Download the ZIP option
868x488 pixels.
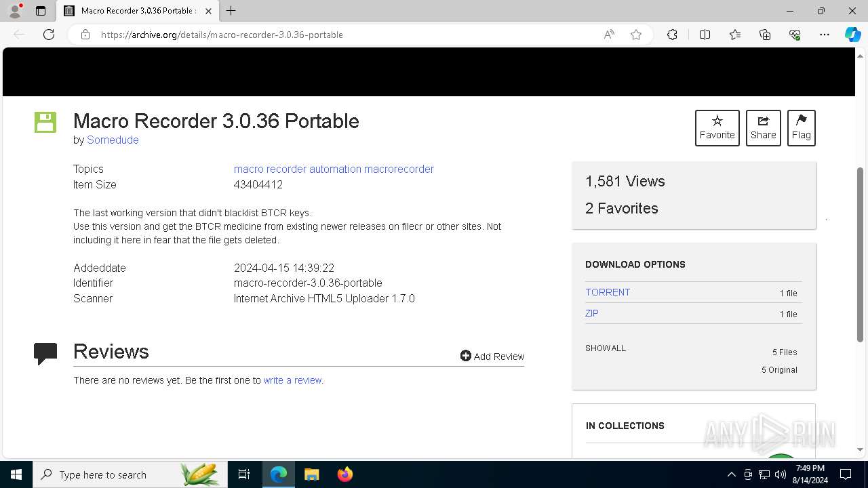click(x=592, y=313)
